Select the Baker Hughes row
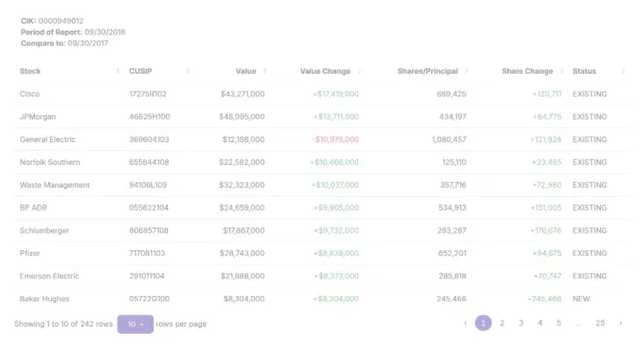 322,299
